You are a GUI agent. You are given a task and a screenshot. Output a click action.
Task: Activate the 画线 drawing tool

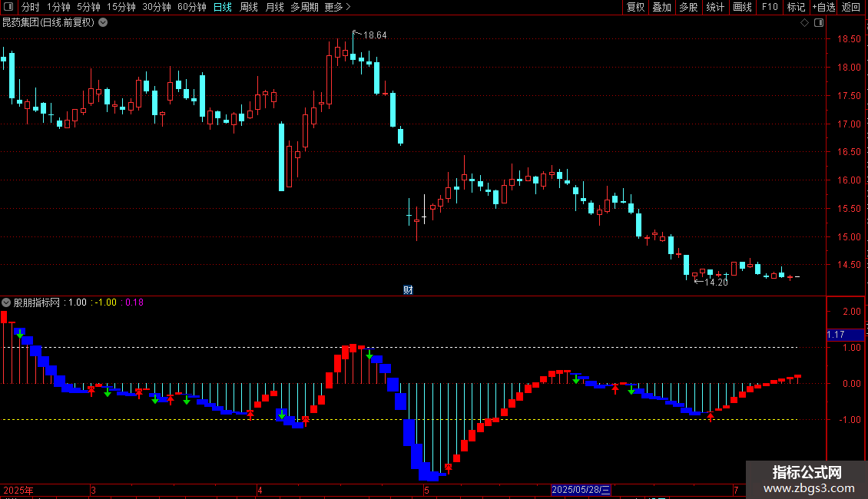pos(742,7)
